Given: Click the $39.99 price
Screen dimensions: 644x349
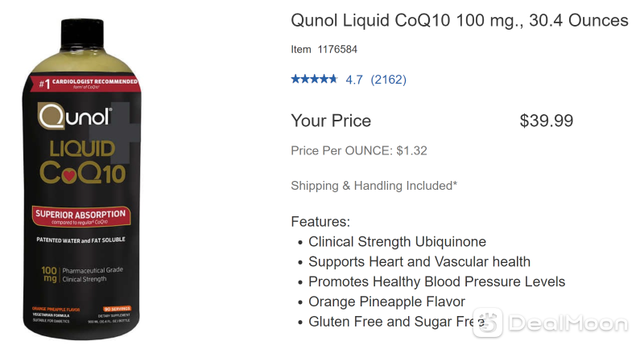Looking at the screenshot, I should pyautogui.click(x=547, y=121).
